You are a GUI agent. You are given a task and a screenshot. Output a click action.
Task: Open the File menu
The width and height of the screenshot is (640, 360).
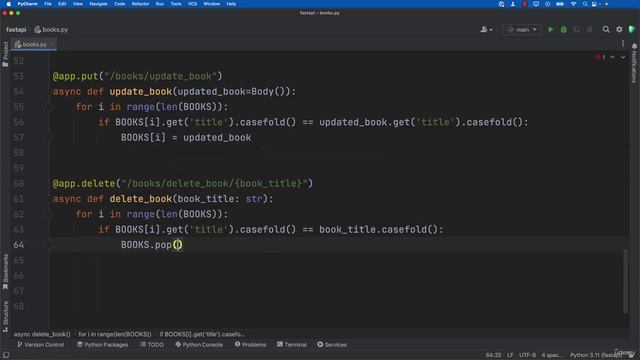click(x=48, y=4)
